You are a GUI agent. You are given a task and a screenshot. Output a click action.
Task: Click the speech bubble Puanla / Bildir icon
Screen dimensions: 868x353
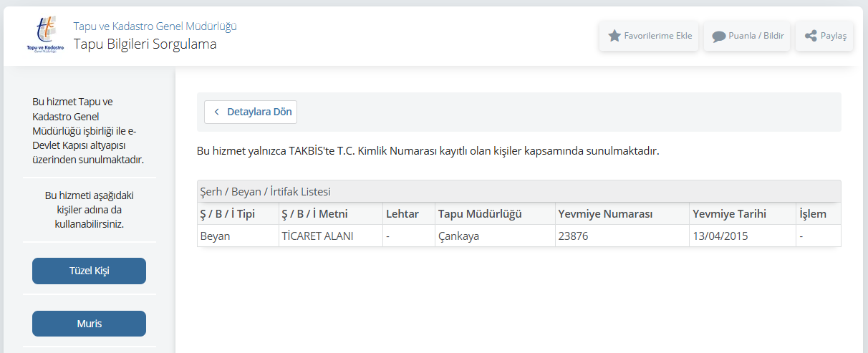pyautogui.click(x=718, y=36)
